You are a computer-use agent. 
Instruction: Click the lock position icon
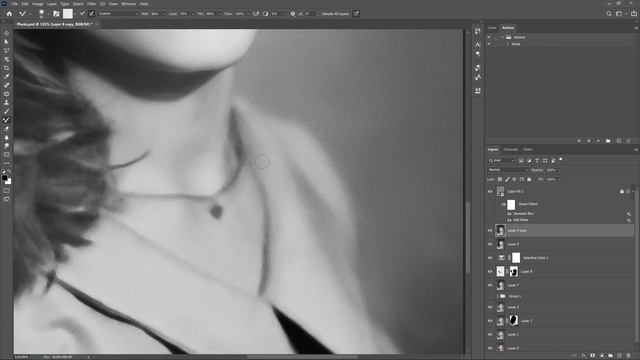click(514, 179)
